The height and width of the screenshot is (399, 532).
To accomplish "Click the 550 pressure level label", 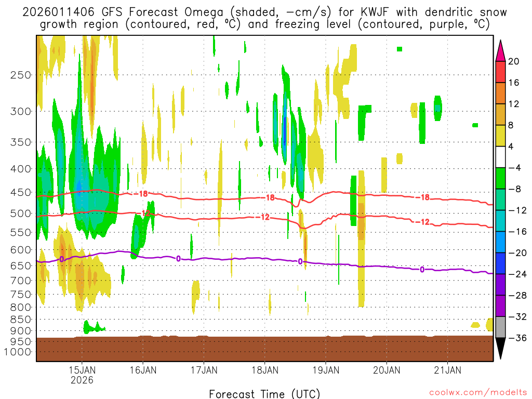I will point(21,232).
